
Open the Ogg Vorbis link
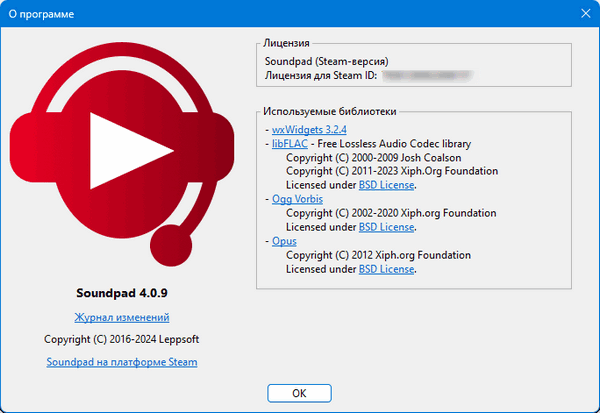click(297, 199)
